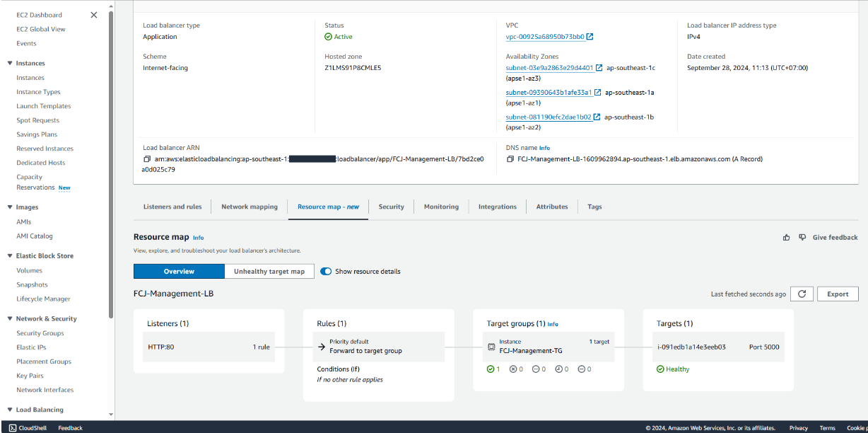Collapse the Elastic Block Store section
This screenshot has width=868, height=433.
[x=10, y=256]
